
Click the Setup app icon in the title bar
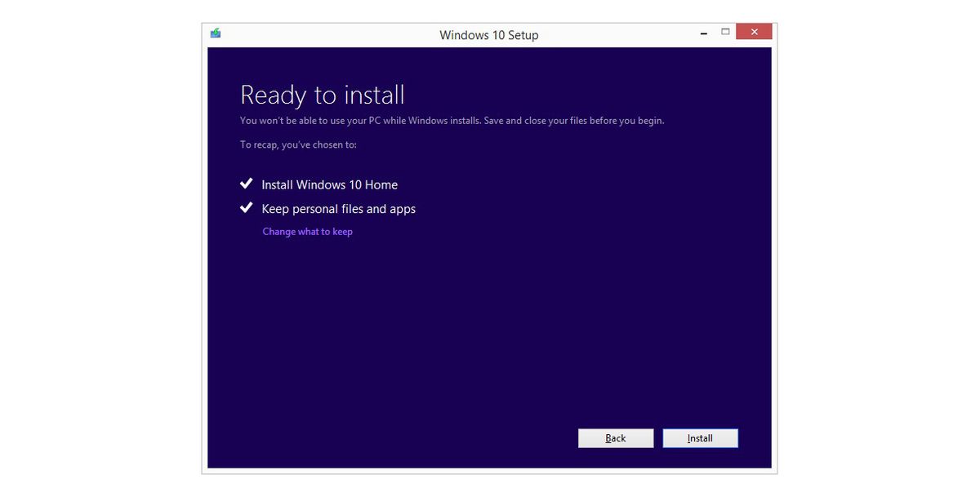coord(216,33)
